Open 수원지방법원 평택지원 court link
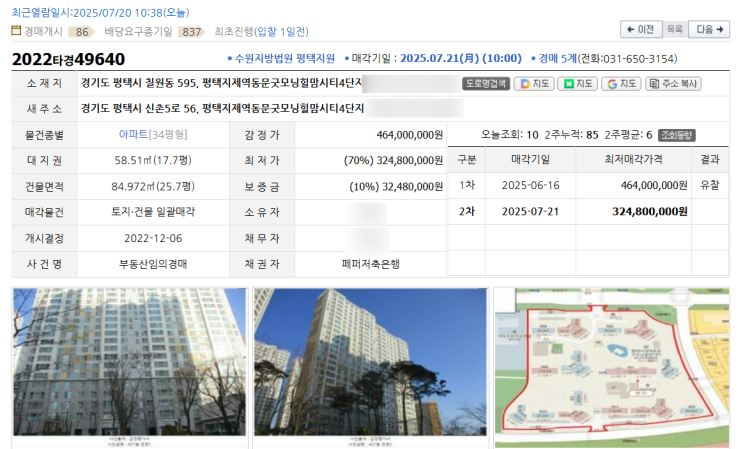Viewport: 743px width, 449px height. 285,59
